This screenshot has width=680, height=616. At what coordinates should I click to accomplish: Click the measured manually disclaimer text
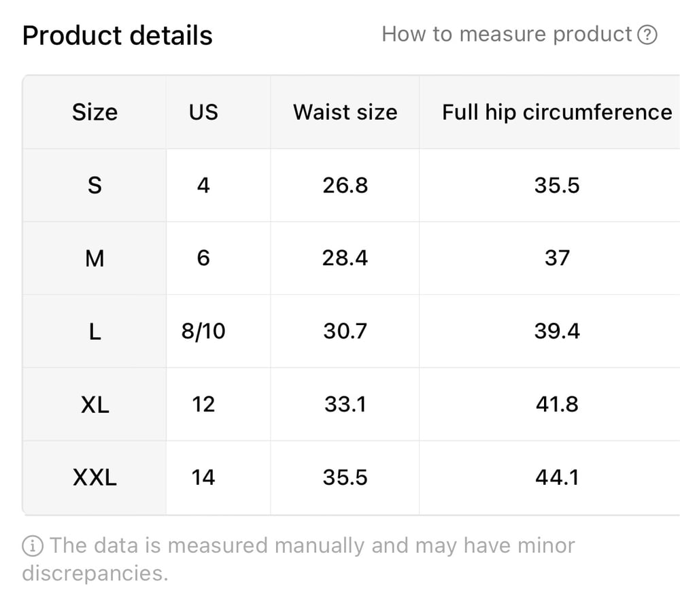pos(299,559)
